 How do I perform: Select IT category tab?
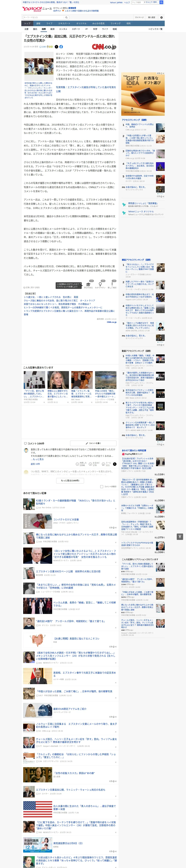click(x=86, y=29)
